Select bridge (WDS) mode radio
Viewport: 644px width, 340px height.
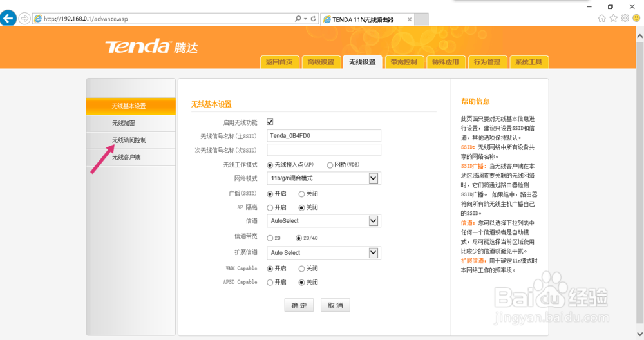pos(330,165)
